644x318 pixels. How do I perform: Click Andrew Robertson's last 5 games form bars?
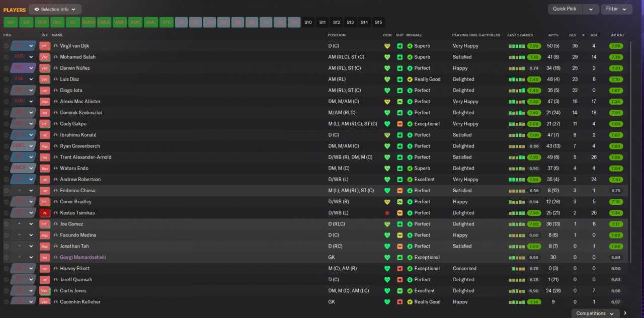517,180
